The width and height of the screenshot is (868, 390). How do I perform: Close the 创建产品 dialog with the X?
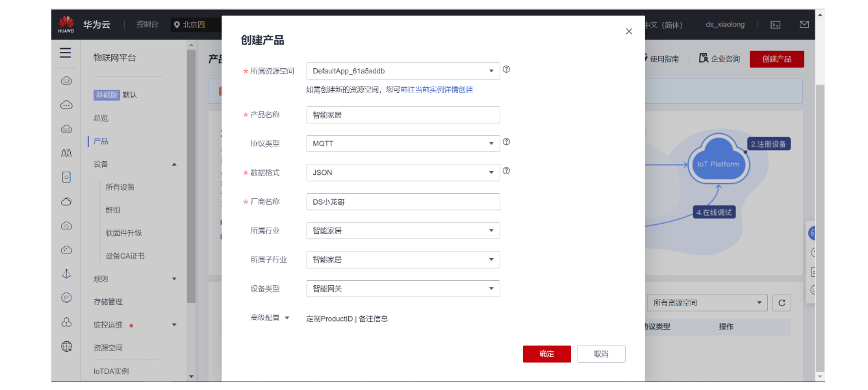coord(629,31)
